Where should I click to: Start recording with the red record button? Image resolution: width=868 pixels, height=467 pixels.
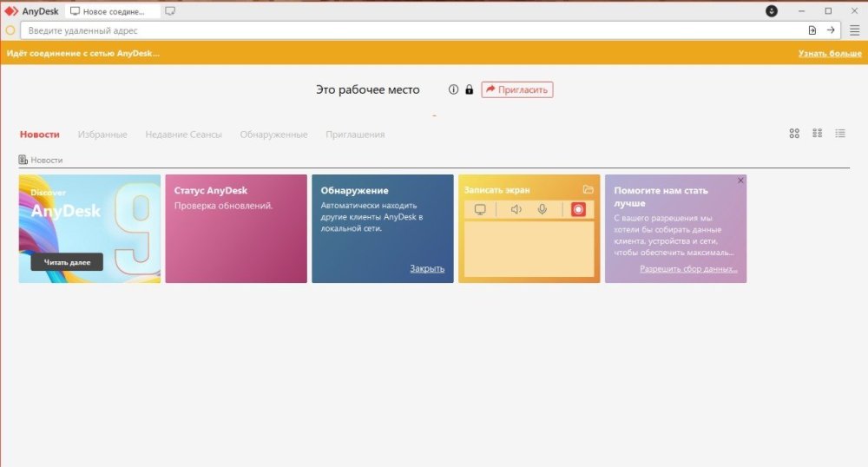click(x=578, y=209)
